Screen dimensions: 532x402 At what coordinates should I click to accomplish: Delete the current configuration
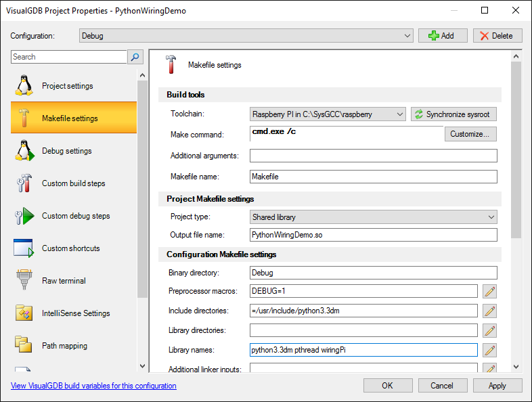click(497, 36)
